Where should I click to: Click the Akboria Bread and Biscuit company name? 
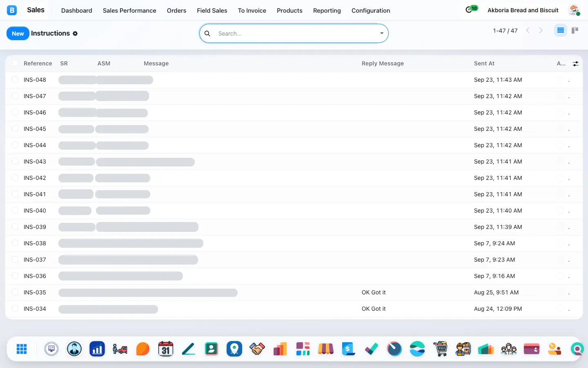pyautogui.click(x=523, y=10)
